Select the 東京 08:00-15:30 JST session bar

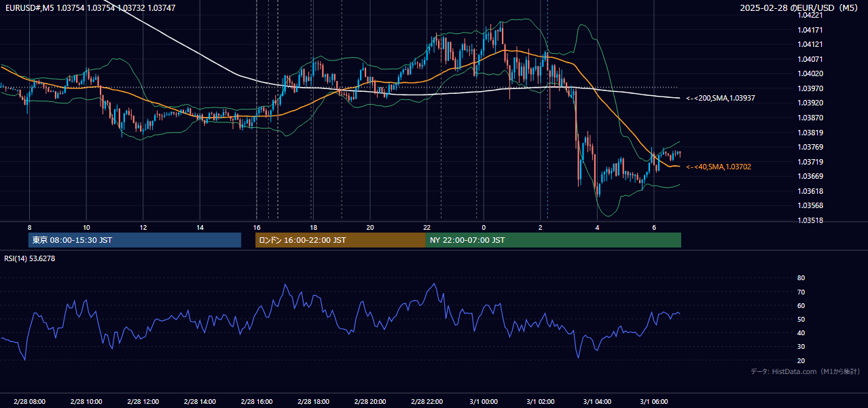point(134,240)
